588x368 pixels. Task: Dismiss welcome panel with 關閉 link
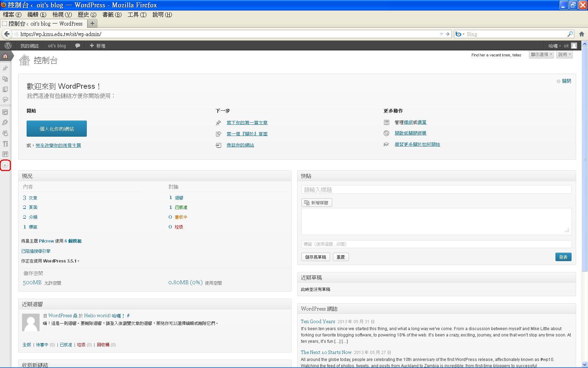(566, 81)
